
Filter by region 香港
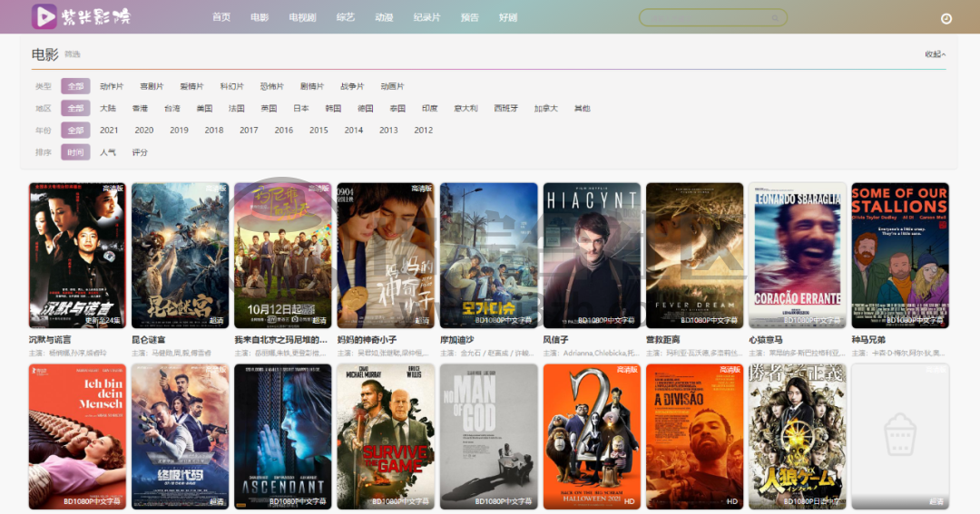[x=140, y=108]
